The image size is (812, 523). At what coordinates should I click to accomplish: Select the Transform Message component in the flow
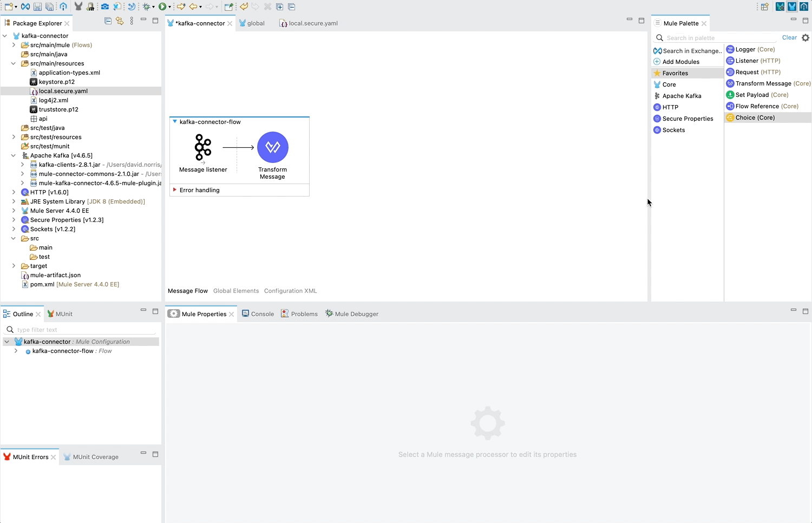(x=272, y=147)
